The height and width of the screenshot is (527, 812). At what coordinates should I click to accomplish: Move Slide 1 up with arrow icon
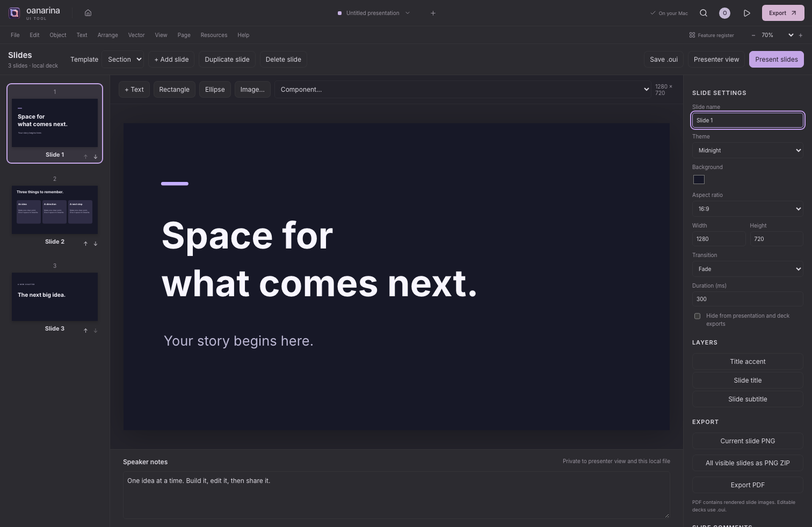85,157
